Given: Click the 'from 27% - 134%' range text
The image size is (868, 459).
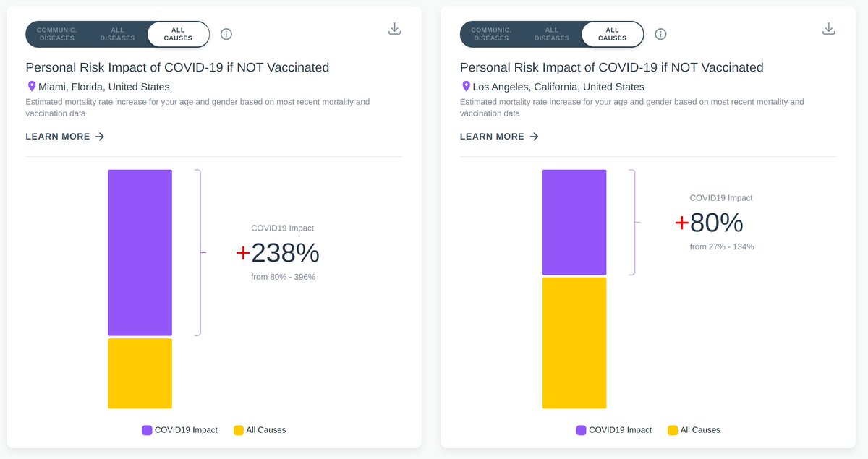Looking at the screenshot, I should pos(722,246).
